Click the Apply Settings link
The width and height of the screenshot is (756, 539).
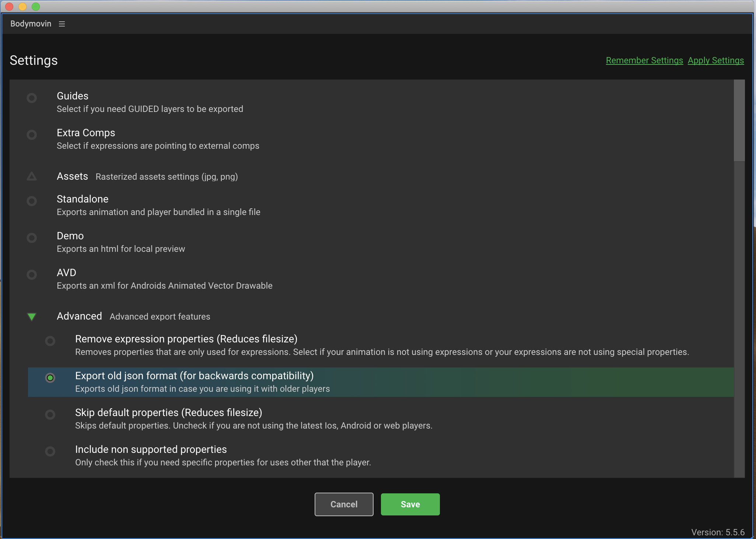pyautogui.click(x=715, y=60)
